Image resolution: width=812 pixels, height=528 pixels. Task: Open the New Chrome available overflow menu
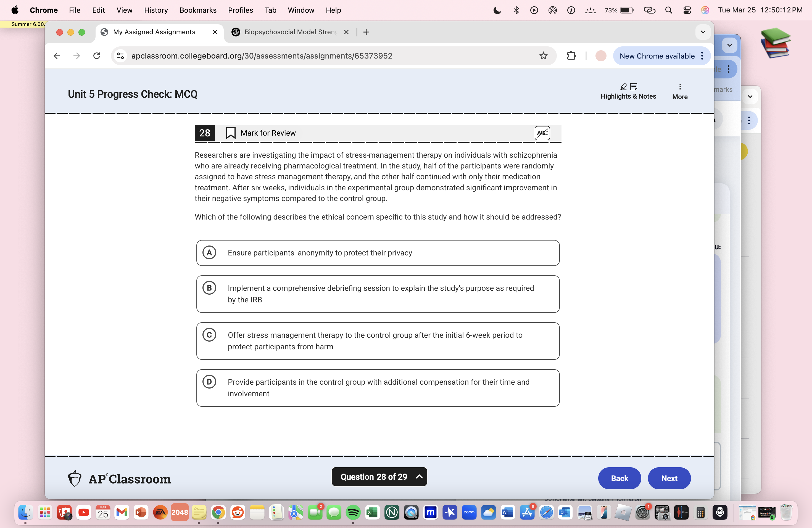[702, 56]
